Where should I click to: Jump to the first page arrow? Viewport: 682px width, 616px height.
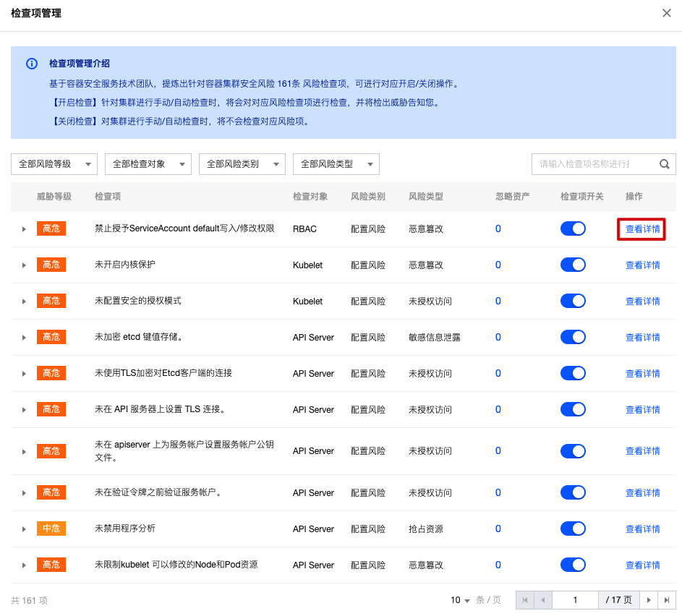click(x=524, y=600)
